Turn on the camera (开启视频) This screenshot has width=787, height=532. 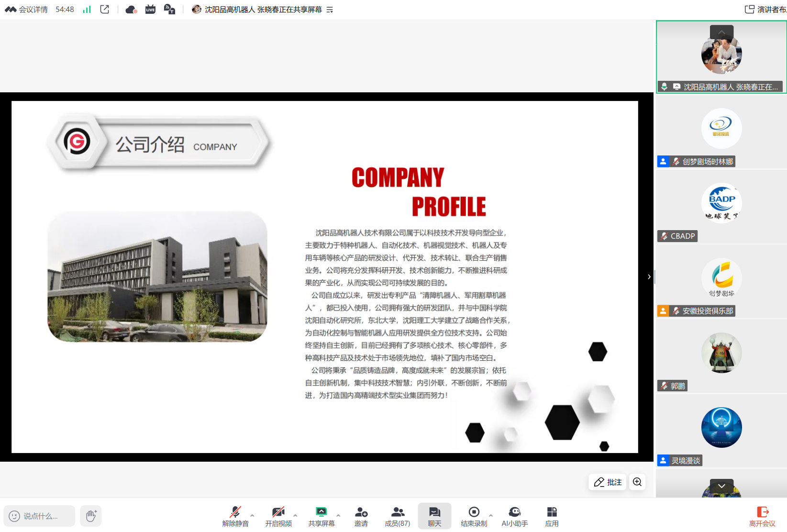coord(278,516)
